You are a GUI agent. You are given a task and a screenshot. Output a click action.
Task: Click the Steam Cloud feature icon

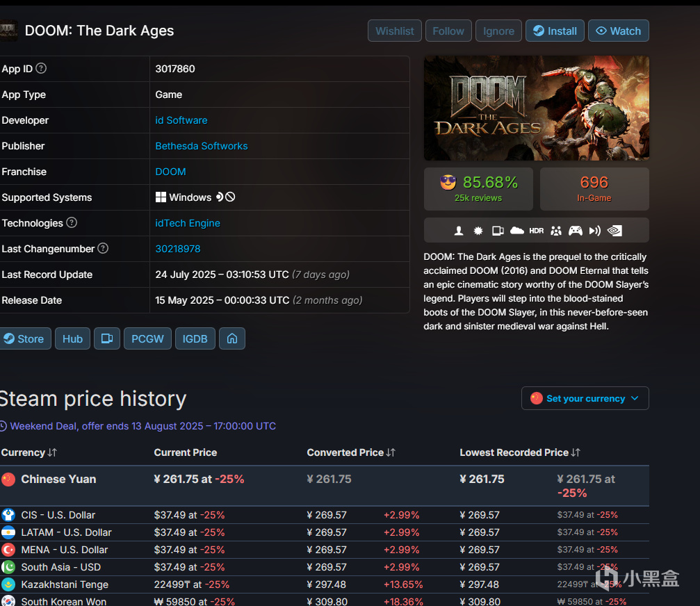click(x=517, y=231)
